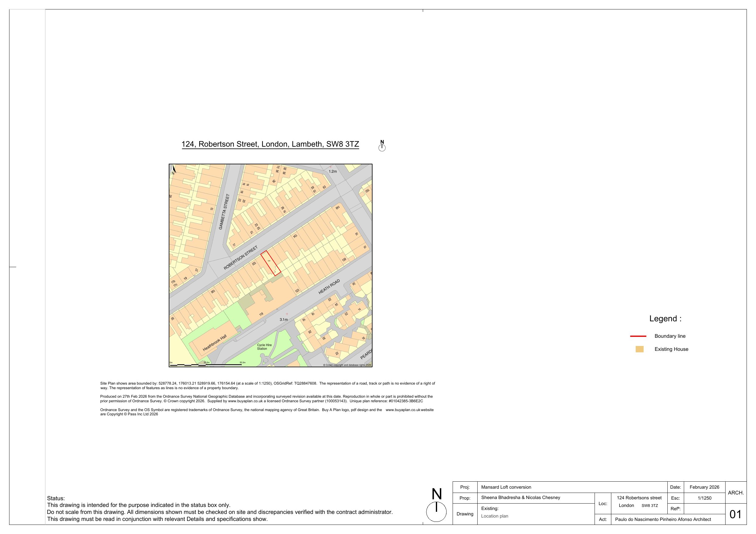
Task: Click the GAMBETTA STREET road label
Action: point(224,211)
